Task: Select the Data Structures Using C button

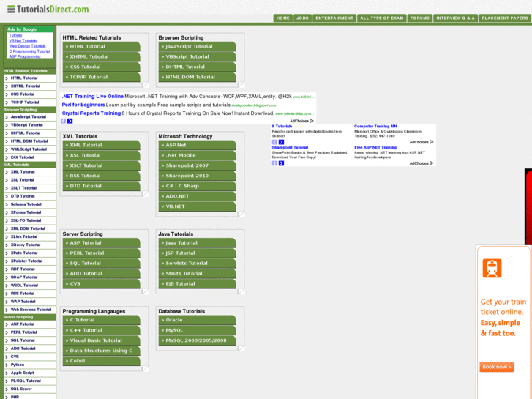Action: 102,351
